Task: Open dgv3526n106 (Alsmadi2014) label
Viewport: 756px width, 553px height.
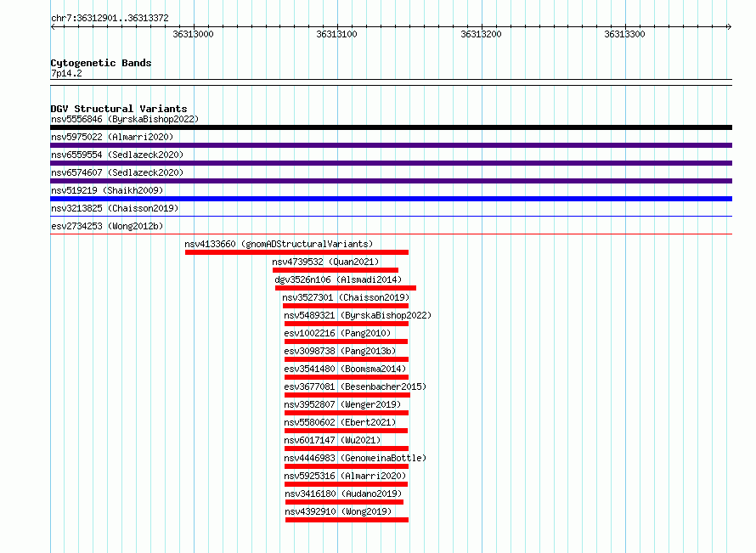Action: click(338, 279)
